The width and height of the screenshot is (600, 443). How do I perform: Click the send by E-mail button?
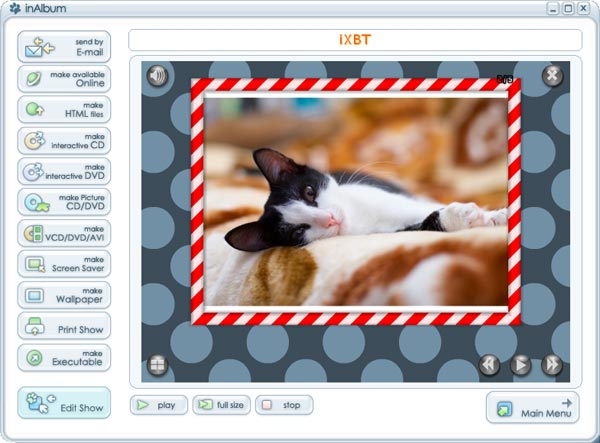[64, 47]
